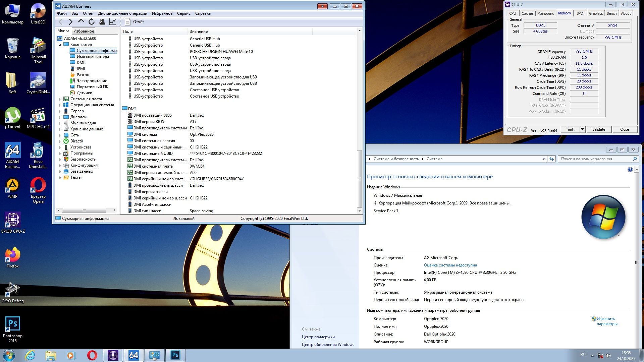
Task: Click the RU language indicator in tray
Action: (x=583, y=355)
